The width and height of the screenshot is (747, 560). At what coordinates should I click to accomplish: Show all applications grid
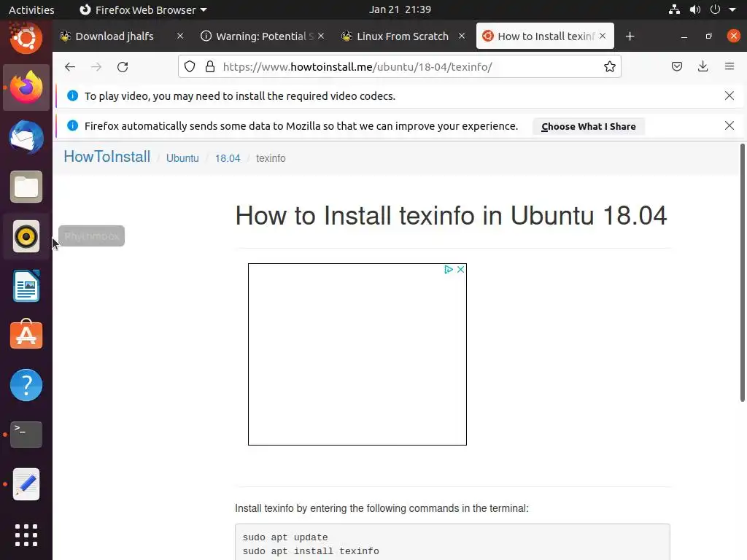(26, 535)
